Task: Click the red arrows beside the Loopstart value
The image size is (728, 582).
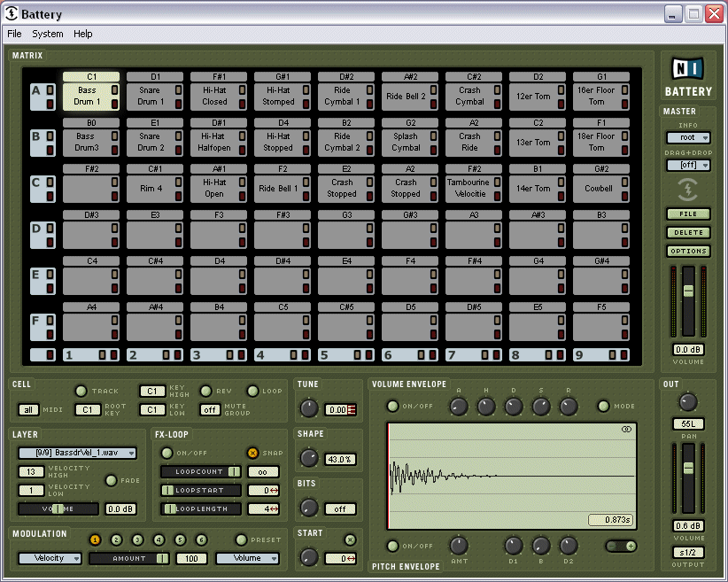Action: coord(275,491)
